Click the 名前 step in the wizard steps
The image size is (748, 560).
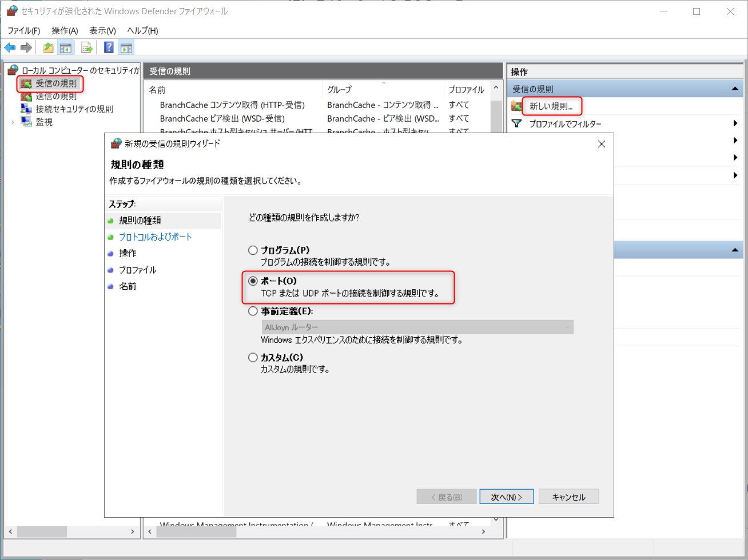coord(128,286)
